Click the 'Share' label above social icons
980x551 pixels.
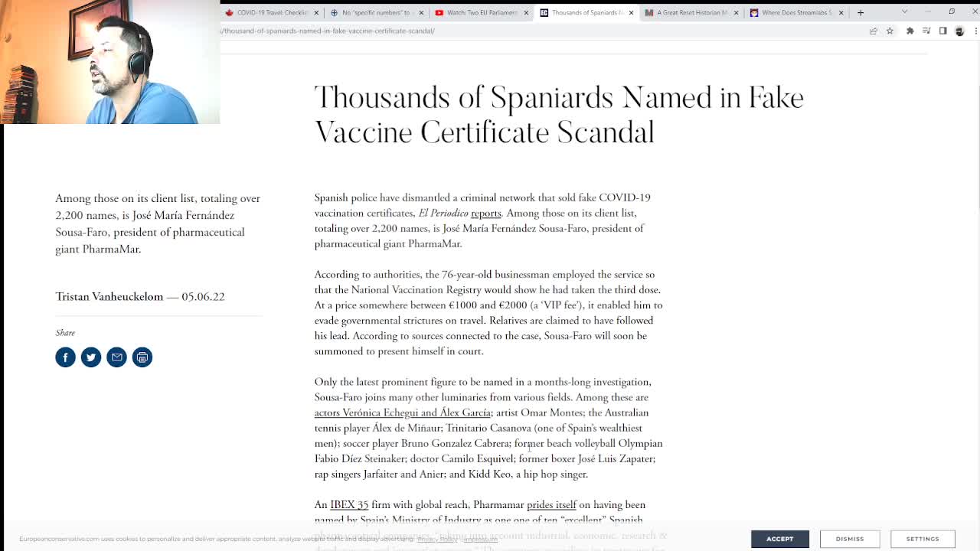pos(65,333)
